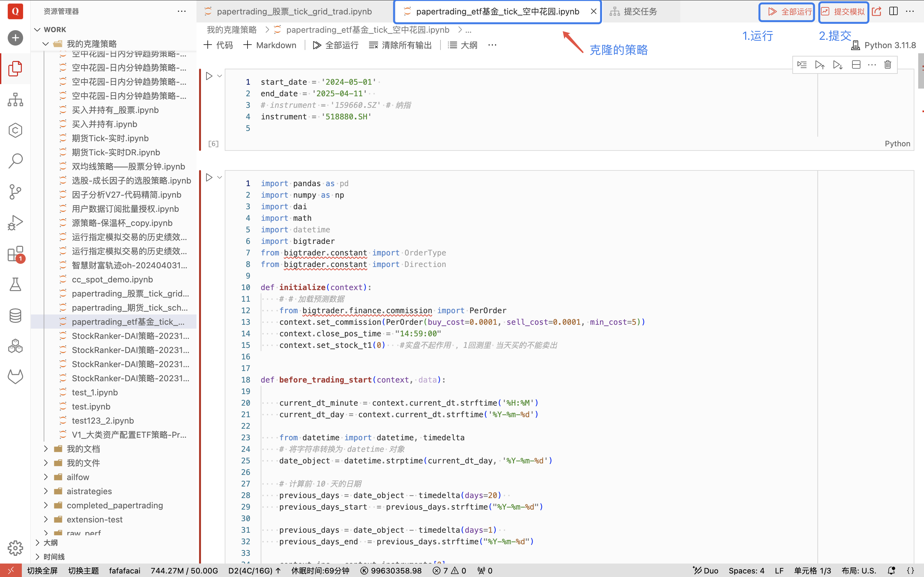Click the split editor layout icon

(x=893, y=12)
